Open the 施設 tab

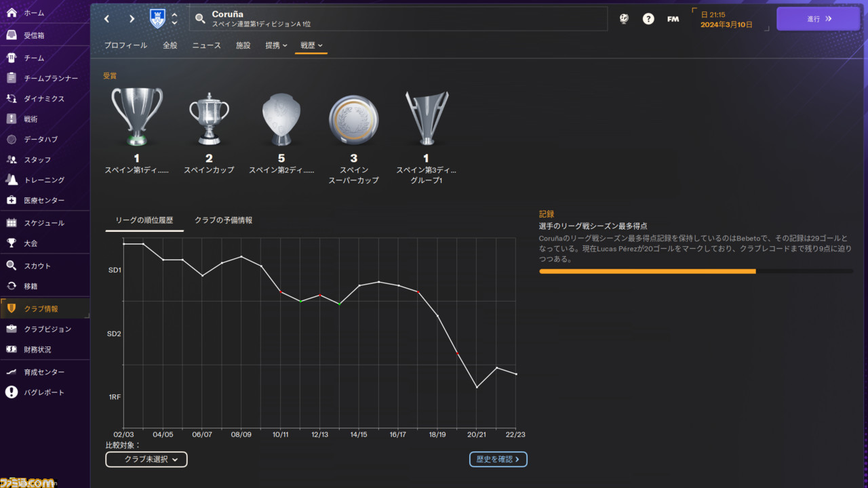point(243,45)
